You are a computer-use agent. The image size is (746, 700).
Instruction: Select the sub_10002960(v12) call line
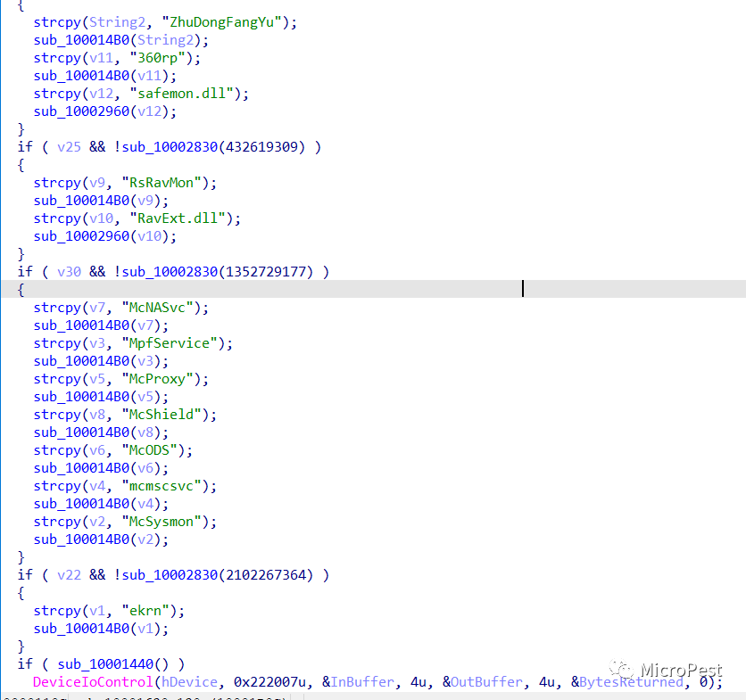(104, 111)
